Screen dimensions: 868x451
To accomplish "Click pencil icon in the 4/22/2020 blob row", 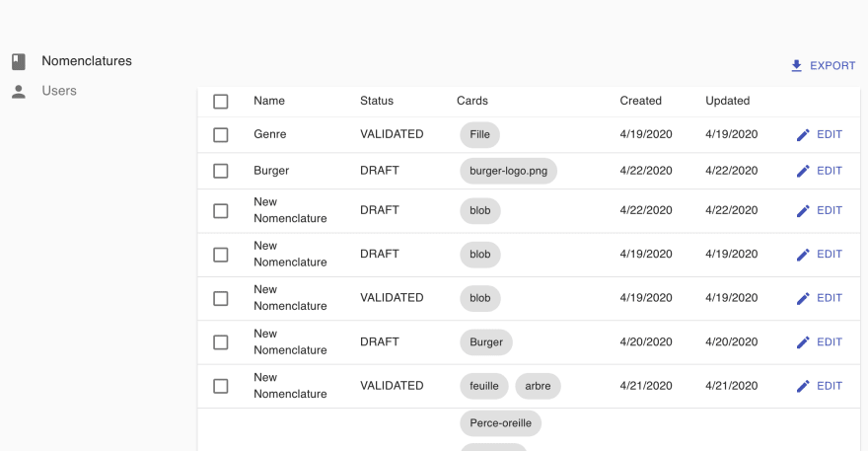I will 803,211.
